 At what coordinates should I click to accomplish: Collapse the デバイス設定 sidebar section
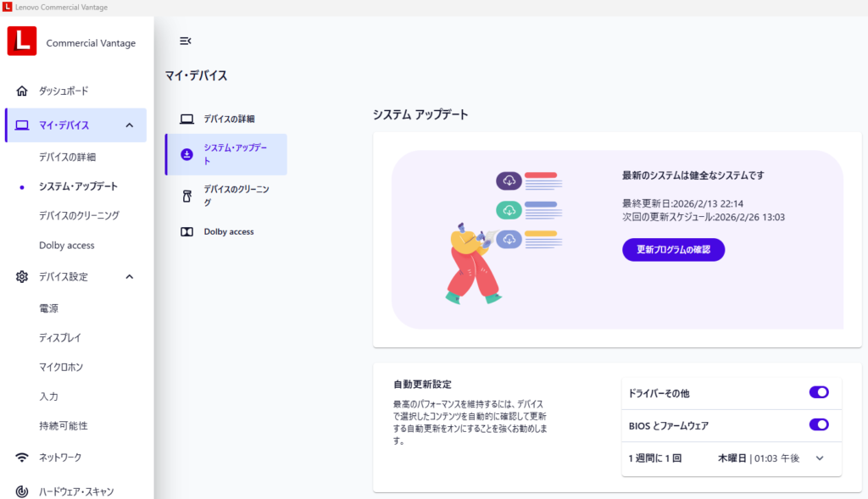click(x=129, y=276)
